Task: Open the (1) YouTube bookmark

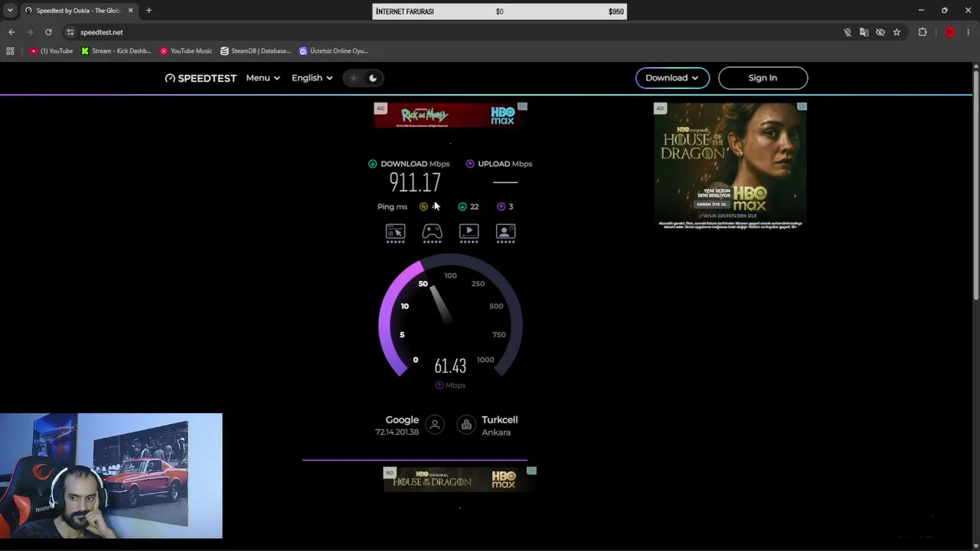Action: click(x=51, y=51)
